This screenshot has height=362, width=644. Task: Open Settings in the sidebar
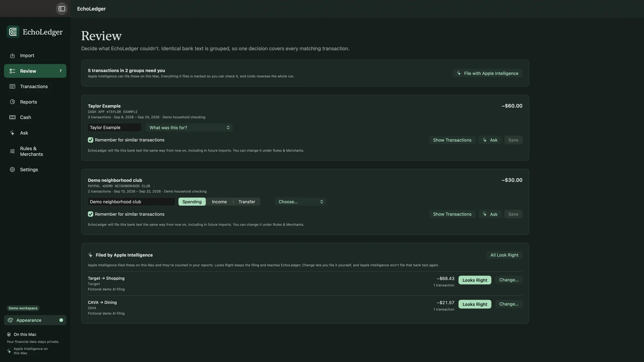pyautogui.click(x=35, y=170)
